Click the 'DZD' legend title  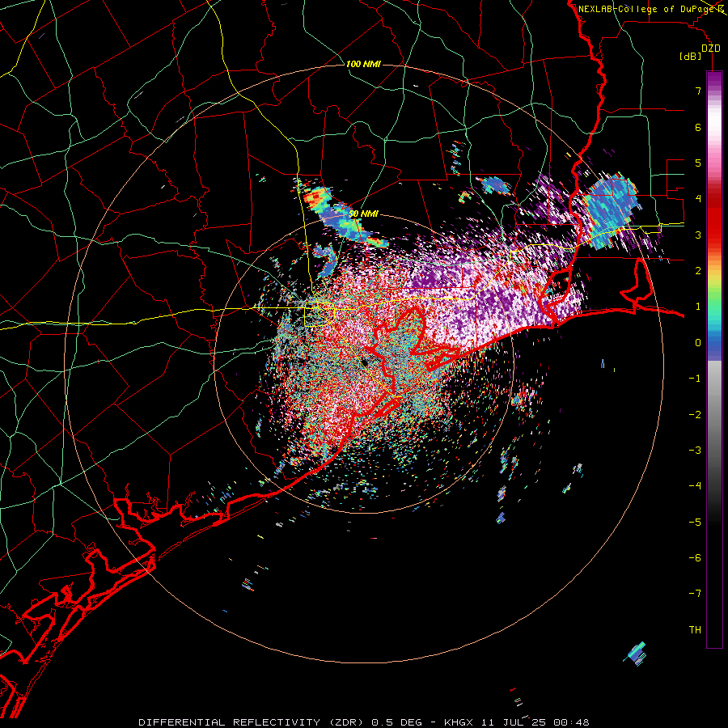(x=710, y=49)
